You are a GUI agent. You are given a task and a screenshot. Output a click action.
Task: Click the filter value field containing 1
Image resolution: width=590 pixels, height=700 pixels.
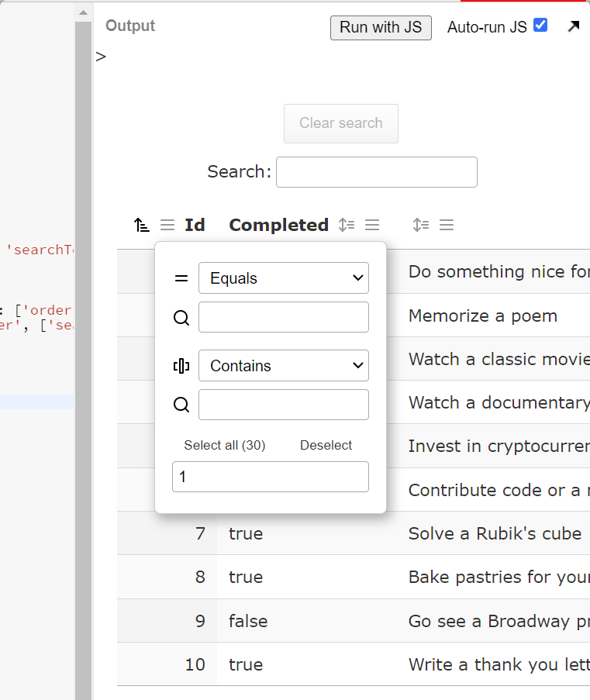click(270, 477)
